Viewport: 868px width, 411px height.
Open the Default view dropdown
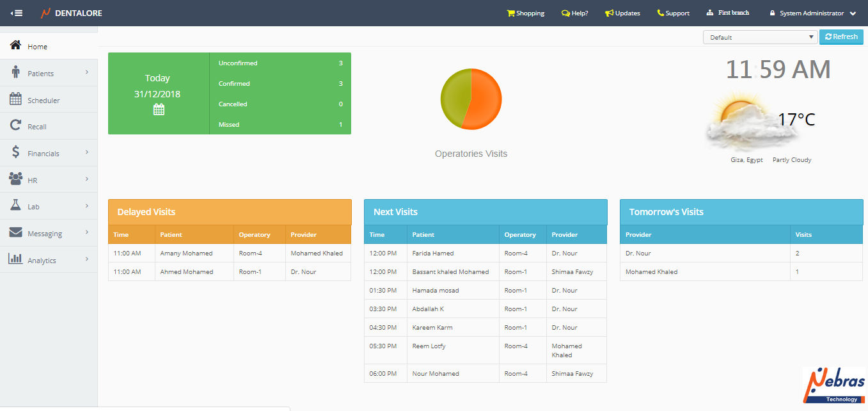tap(760, 37)
